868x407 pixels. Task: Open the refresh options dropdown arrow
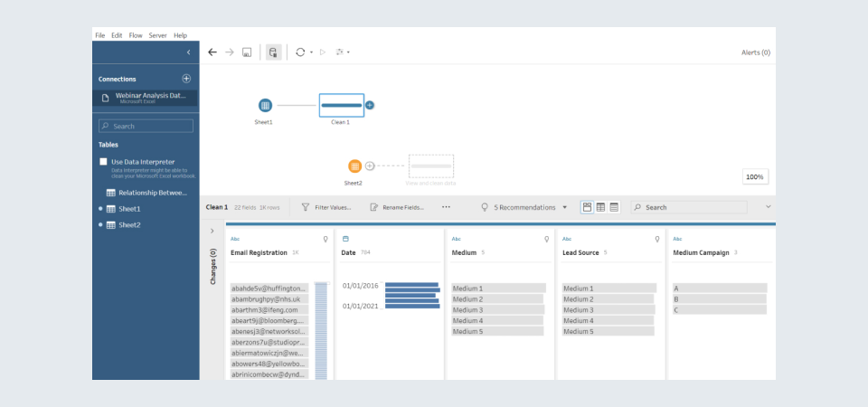point(311,52)
